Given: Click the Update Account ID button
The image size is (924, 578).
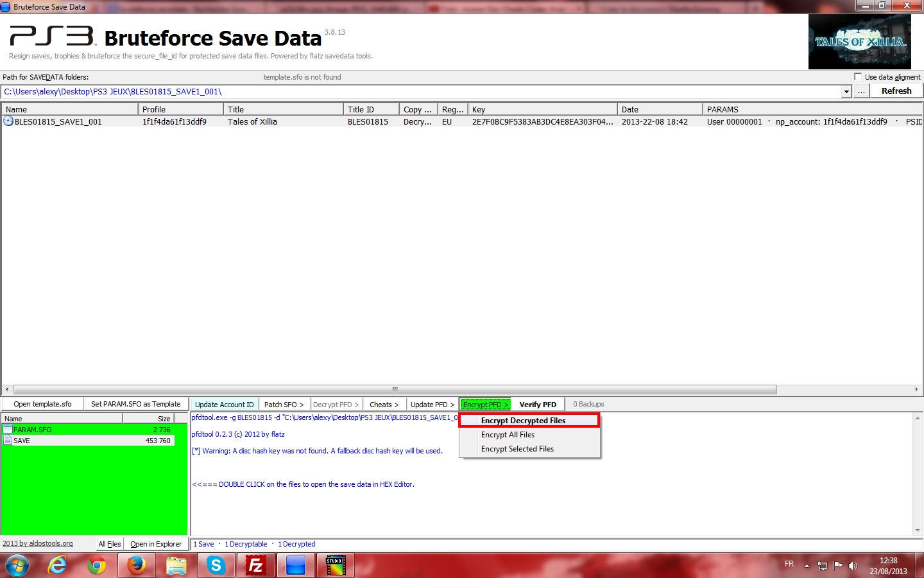Looking at the screenshot, I should point(224,405).
